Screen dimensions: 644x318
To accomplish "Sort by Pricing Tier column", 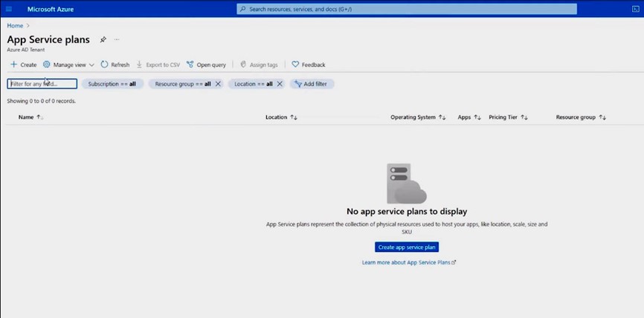I will (x=508, y=117).
